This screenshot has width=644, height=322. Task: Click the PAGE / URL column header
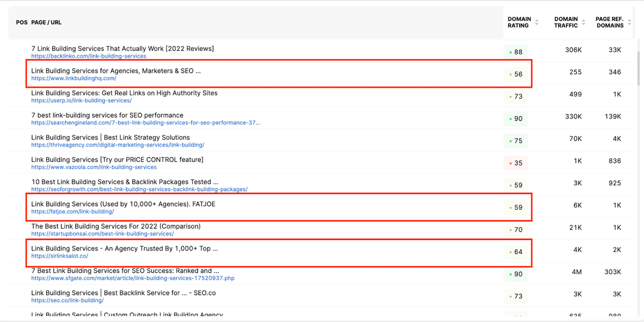(x=46, y=23)
